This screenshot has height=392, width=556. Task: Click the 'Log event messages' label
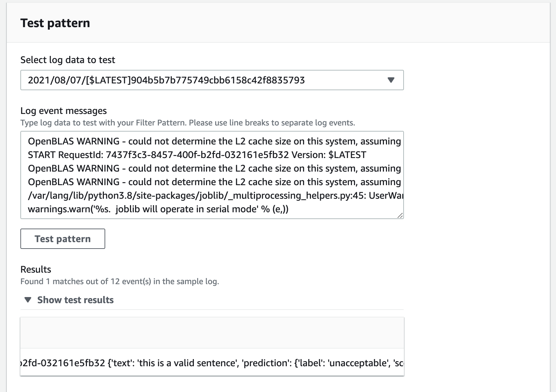pos(63,111)
